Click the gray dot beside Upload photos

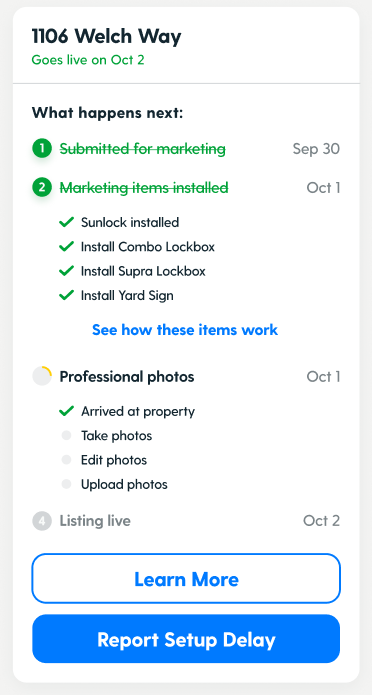(66, 484)
